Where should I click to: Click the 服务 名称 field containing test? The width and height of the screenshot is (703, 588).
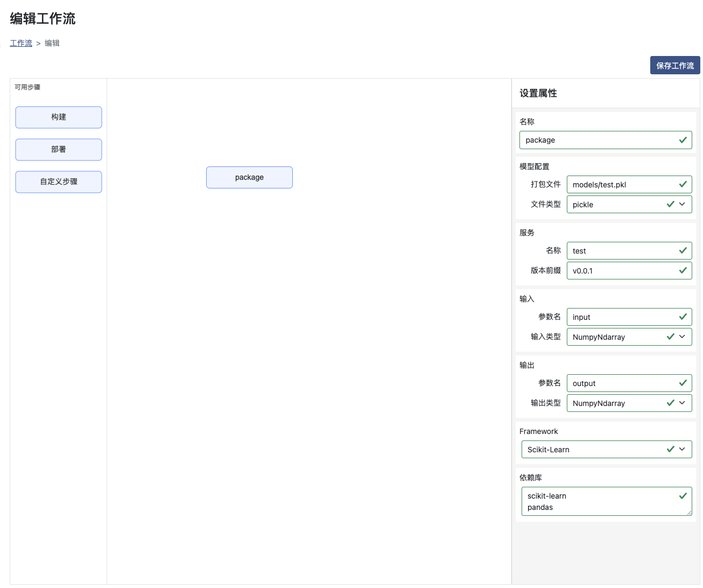pos(619,251)
